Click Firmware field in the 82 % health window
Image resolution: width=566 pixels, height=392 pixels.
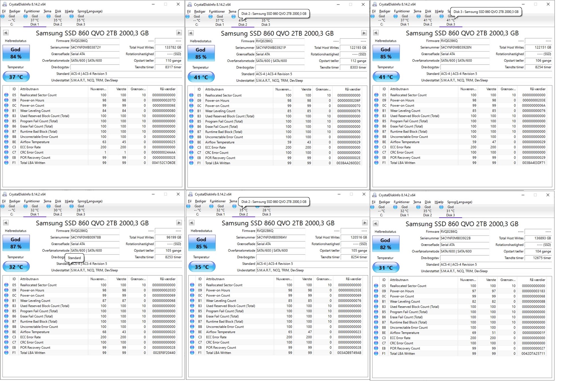[x=464, y=232]
